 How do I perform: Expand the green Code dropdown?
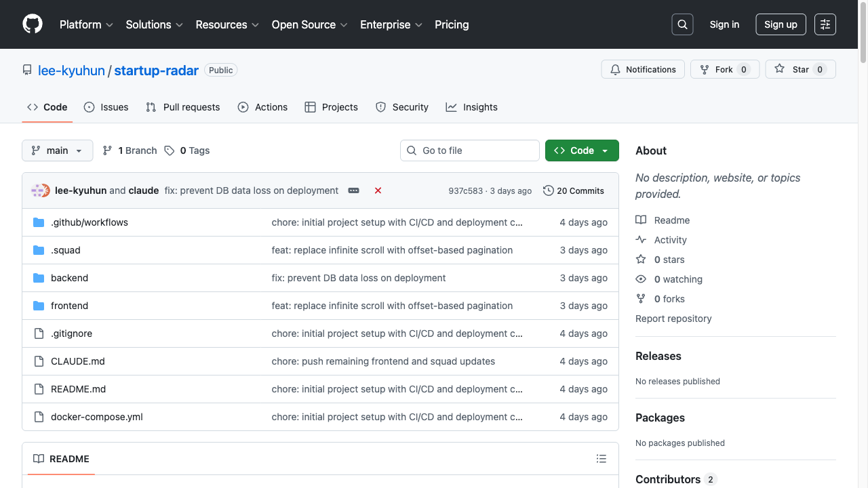point(582,150)
